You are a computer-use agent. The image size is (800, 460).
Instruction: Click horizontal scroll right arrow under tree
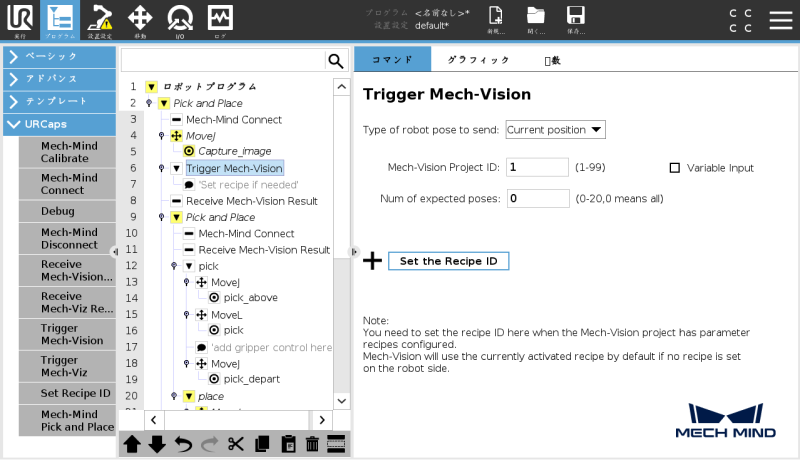(x=322, y=420)
